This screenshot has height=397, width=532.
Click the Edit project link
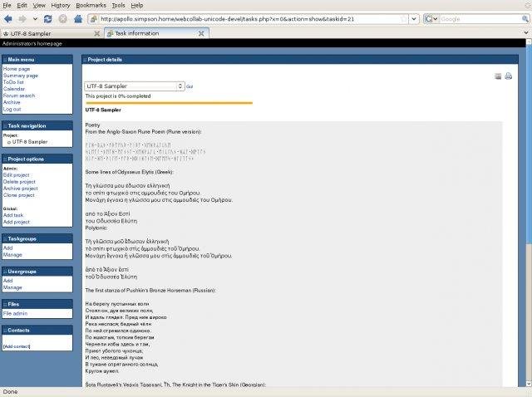point(17,175)
